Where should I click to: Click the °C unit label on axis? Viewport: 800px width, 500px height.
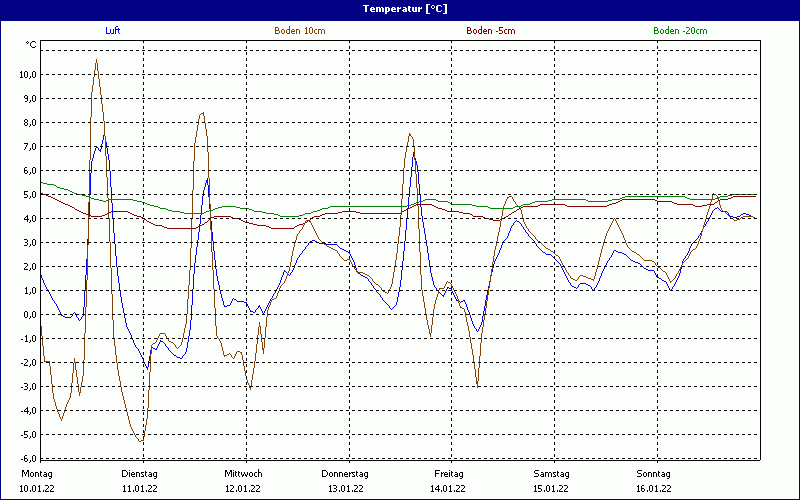point(30,45)
